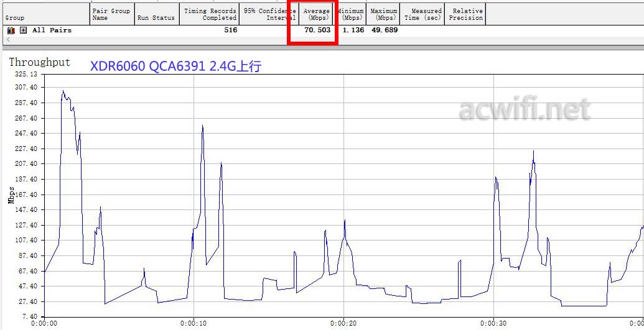Screen dimensions: 644x330
Task: Click the 0:00:10 time axis label
Action: [194, 323]
